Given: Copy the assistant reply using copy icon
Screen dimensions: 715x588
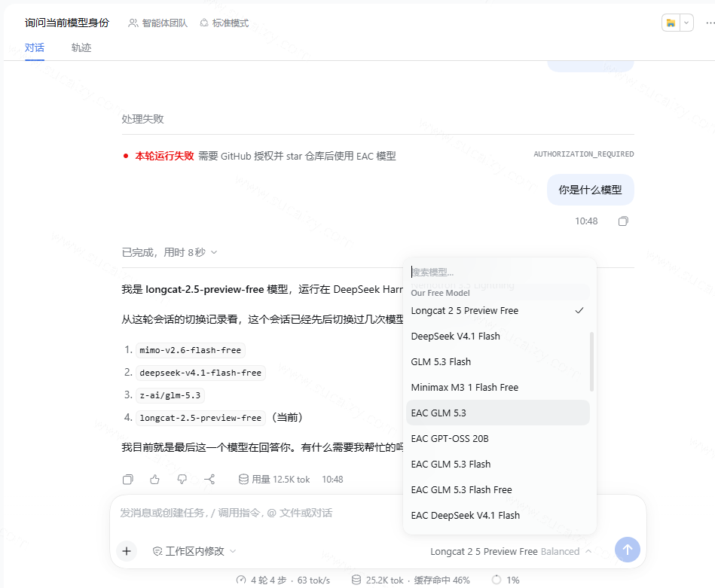Looking at the screenshot, I should click(x=127, y=479).
